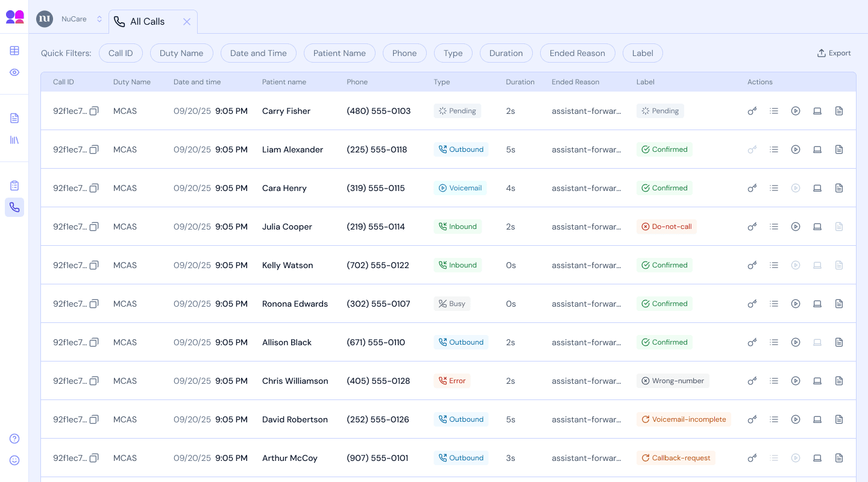Screen dimensions: 868x482
Task: Click the Dashboard grid icon in the sidebar
Action: (14, 51)
